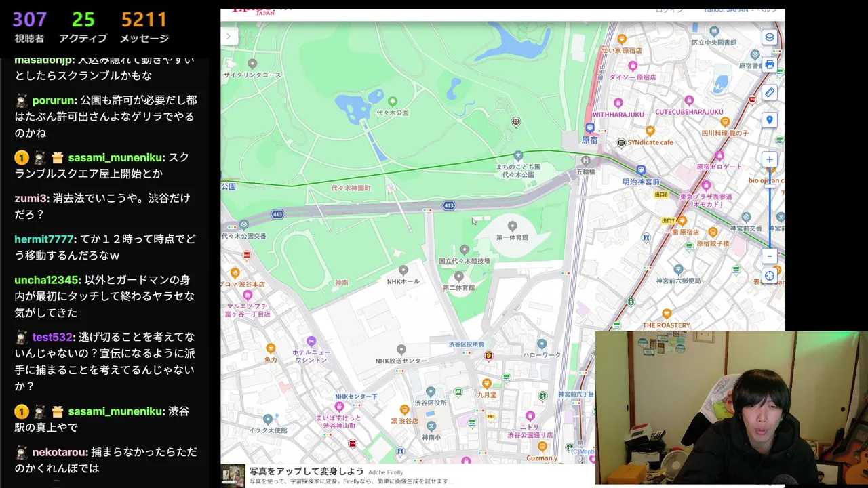Click the NHKセンター下 intersection label
Viewport: 868px width, 488px height.
[356, 396]
